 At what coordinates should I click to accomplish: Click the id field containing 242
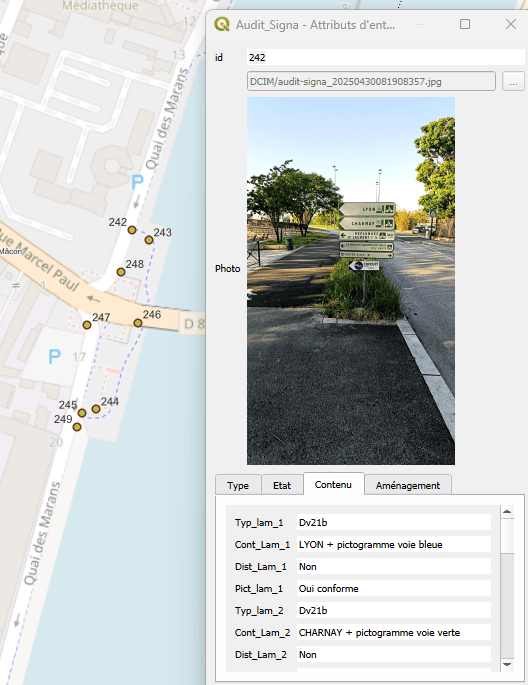click(386, 57)
